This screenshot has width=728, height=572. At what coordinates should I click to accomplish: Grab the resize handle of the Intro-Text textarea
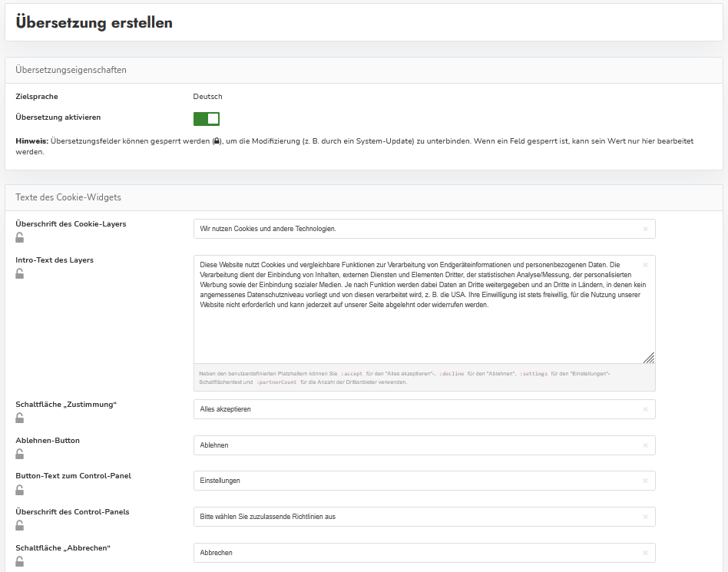point(649,357)
